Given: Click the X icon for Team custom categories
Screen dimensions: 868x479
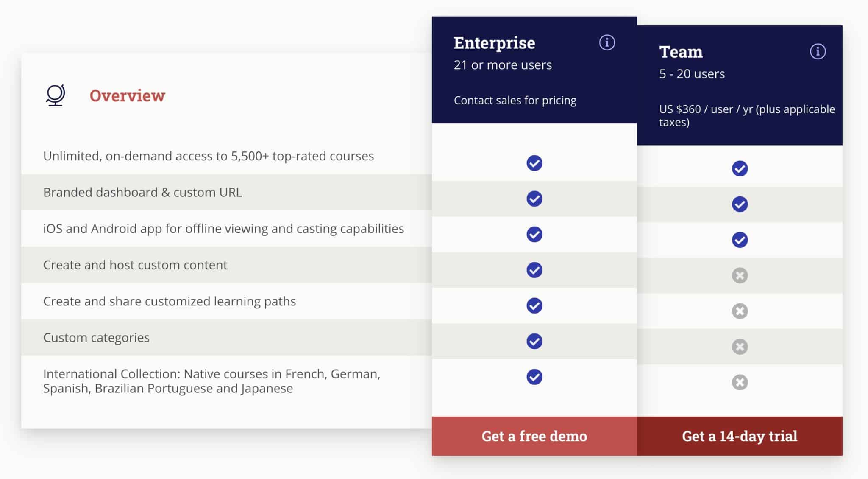Looking at the screenshot, I should pos(739,347).
